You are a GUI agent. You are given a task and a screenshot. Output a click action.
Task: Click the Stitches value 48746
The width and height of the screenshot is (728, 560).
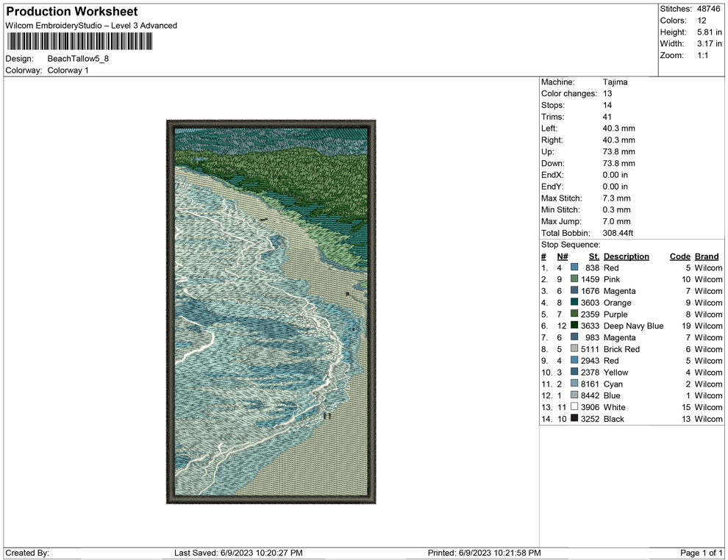point(708,9)
